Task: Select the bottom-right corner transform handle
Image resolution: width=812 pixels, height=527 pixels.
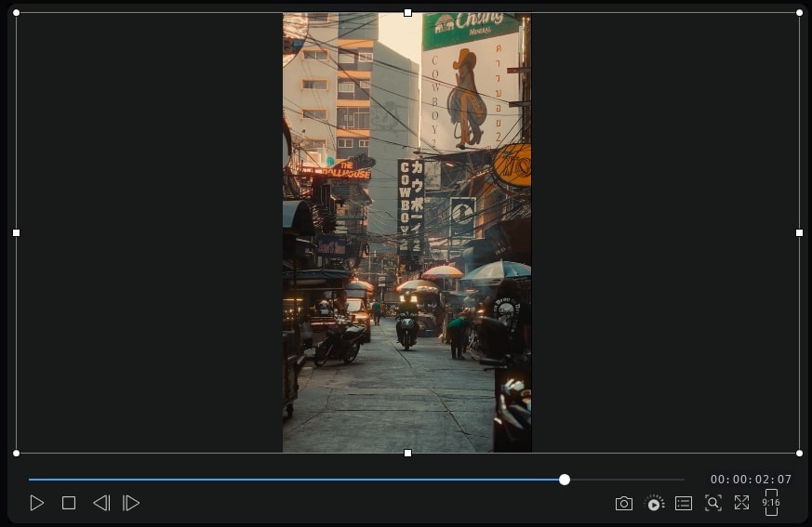Action: pos(799,453)
